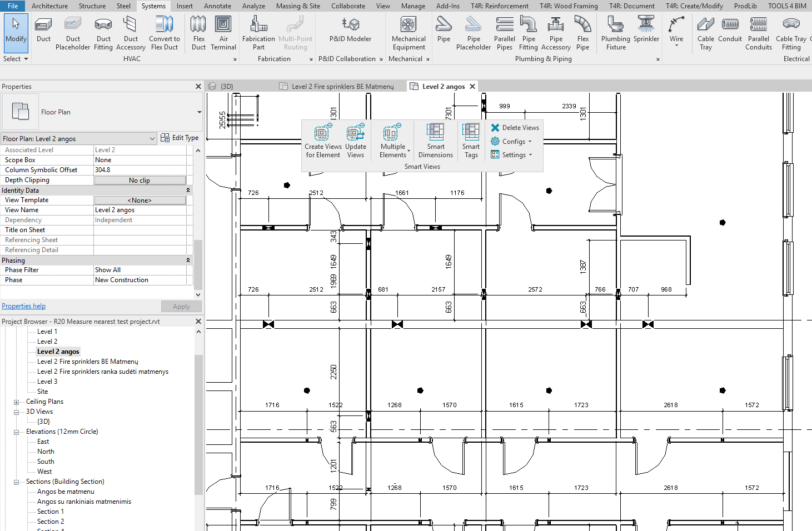
Task: Click Delete Views in Smart Views
Action: pos(515,128)
